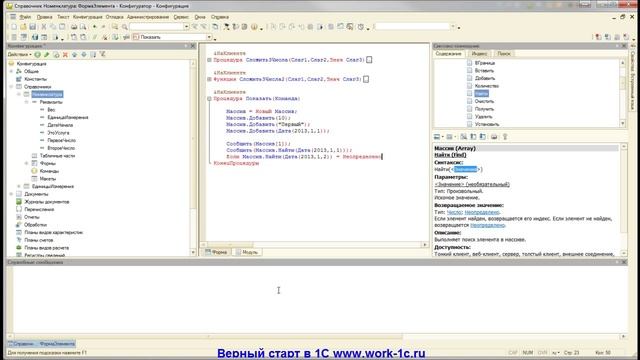Click the red Delete icon in Конфигурация panel
Screen dimensions: 640x360
click(x=65, y=54)
